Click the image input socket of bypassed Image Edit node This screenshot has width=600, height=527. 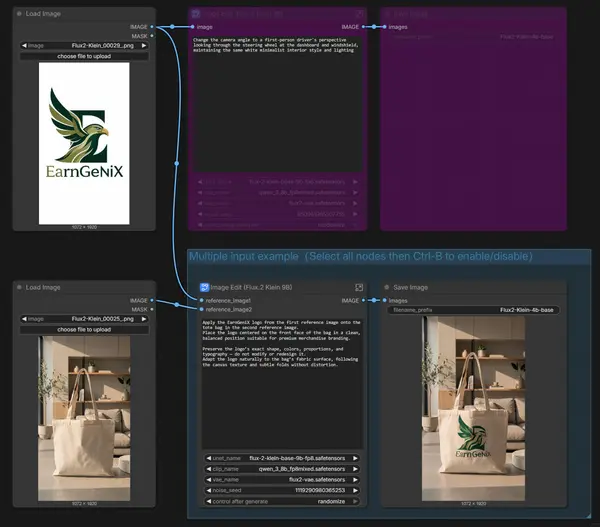193,27
